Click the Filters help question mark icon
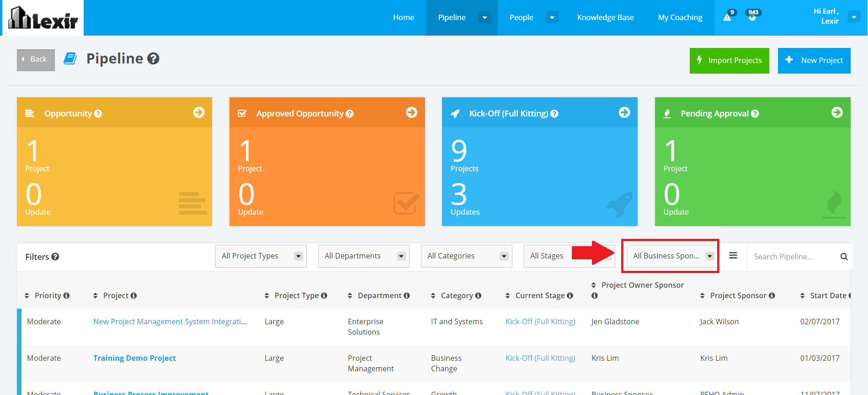The image size is (868, 395). tap(55, 257)
